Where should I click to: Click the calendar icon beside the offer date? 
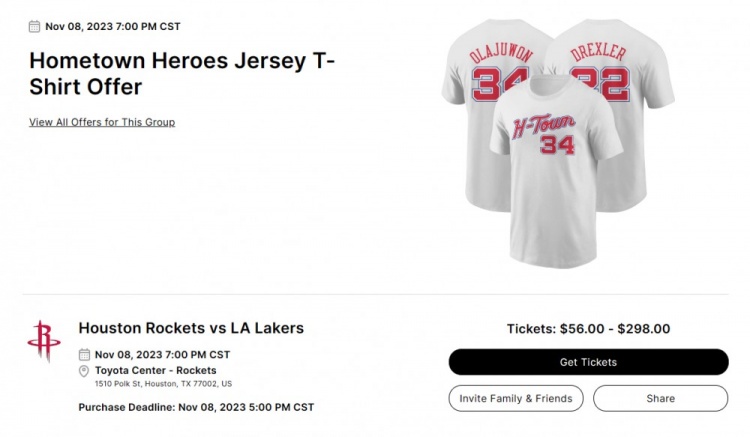35,27
